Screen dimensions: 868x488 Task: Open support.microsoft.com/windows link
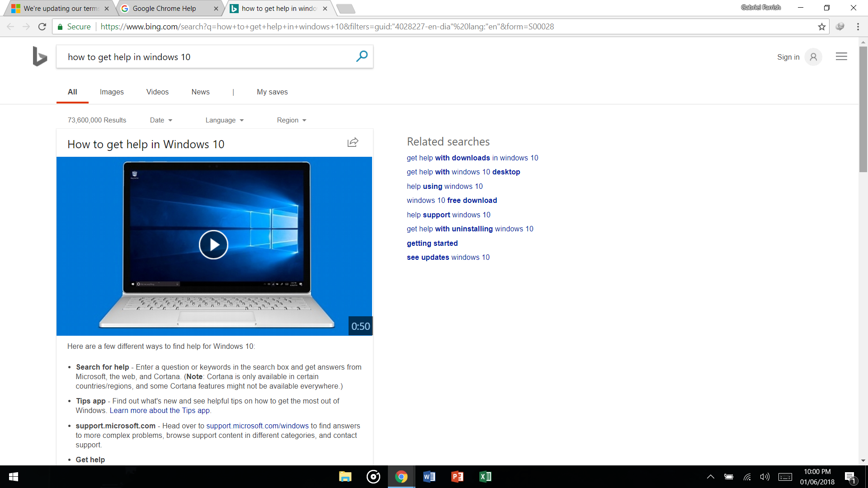(257, 426)
